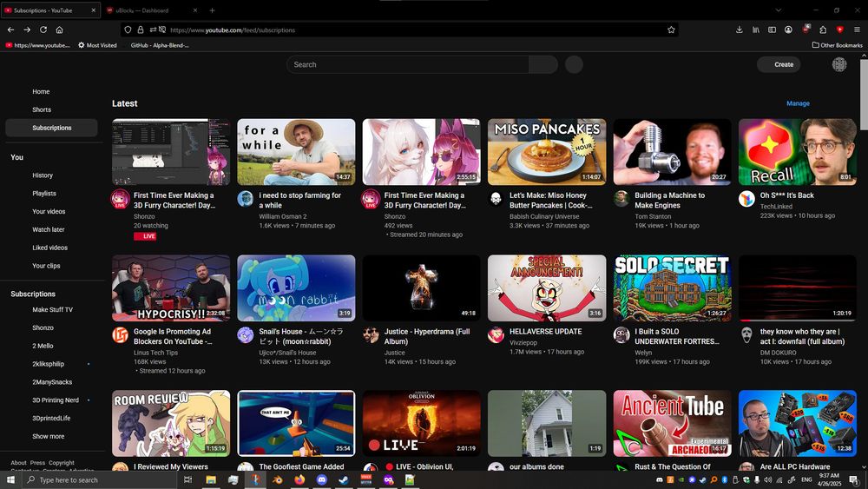Reload the page with the refresh icon
This screenshot has width=868, height=489.
point(43,30)
